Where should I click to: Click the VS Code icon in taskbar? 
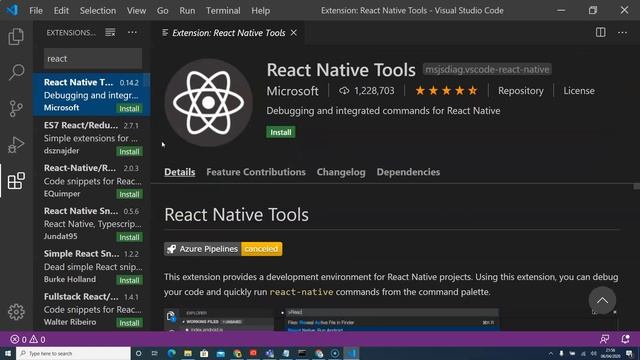tap(351, 353)
